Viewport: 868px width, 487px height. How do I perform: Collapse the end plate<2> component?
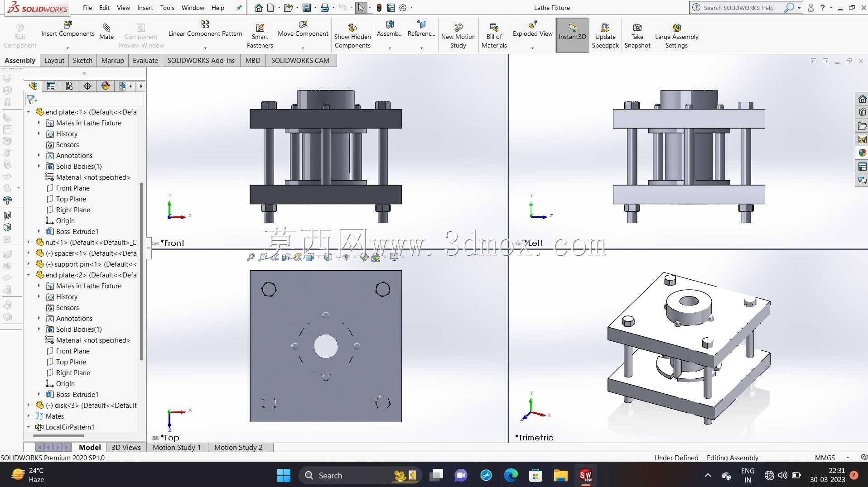29,275
